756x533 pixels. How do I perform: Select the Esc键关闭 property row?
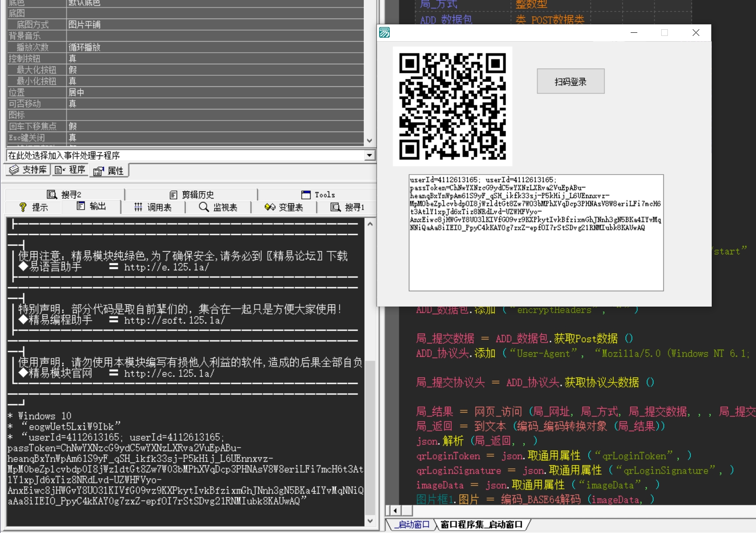point(185,138)
